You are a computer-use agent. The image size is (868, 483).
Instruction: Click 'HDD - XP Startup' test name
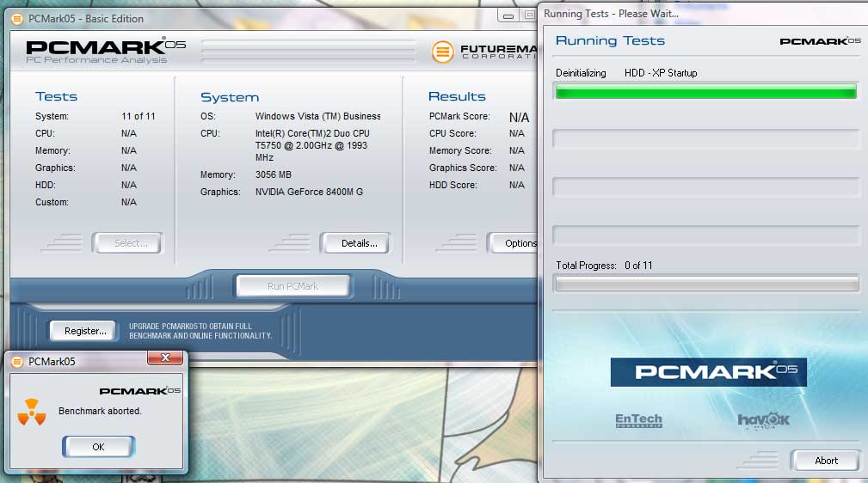[x=661, y=73]
